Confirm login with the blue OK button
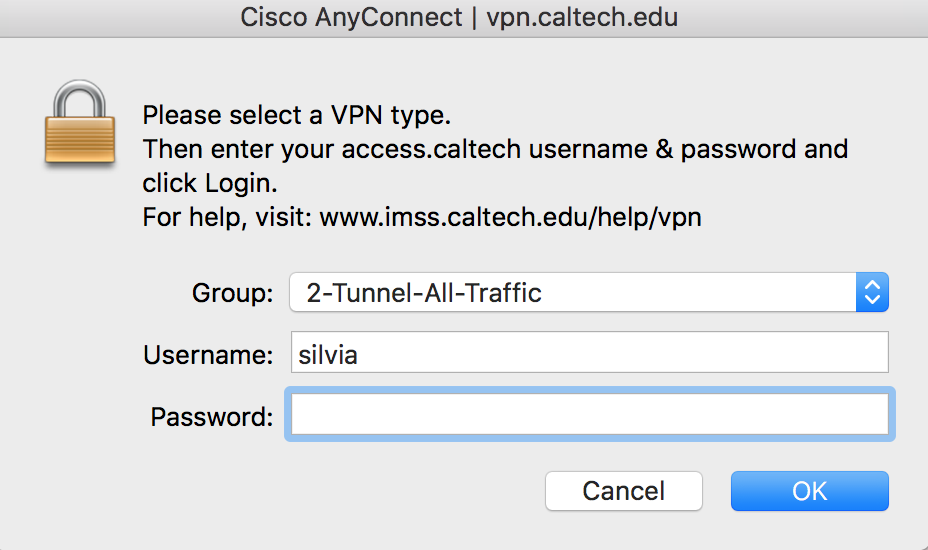This screenshot has width=928, height=550. [x=809, y=491]
